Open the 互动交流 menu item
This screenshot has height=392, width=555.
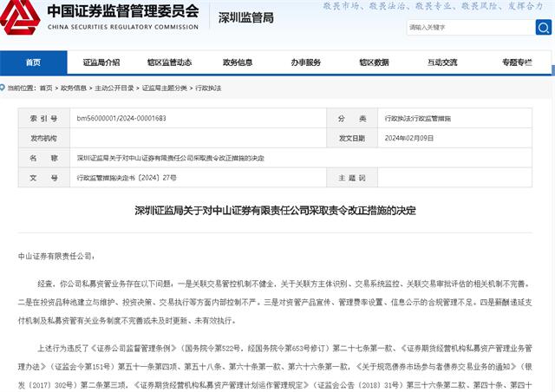(442, 62)
